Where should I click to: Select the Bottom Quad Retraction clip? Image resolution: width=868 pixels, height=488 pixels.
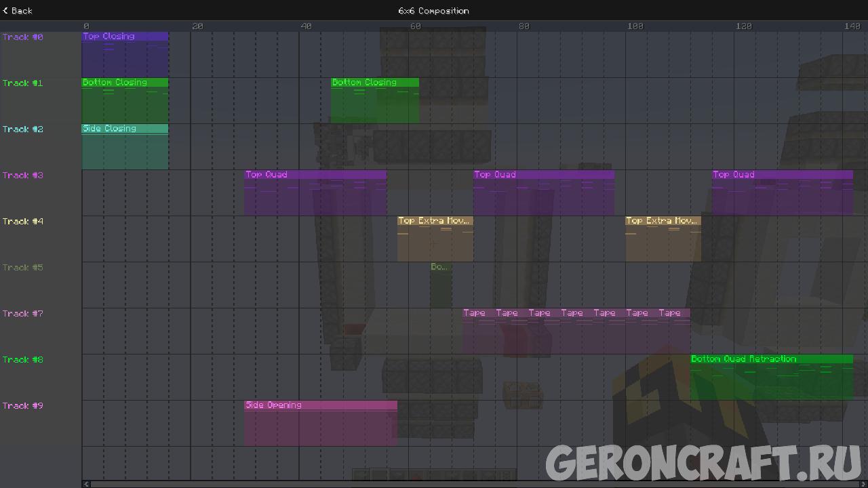[772, 376]
